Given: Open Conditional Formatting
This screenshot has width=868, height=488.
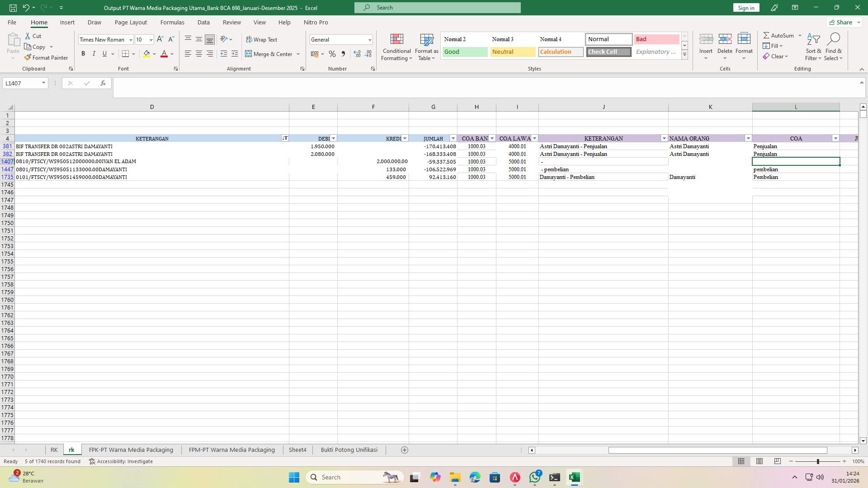Looking at the screenshot, I should 396,47.
